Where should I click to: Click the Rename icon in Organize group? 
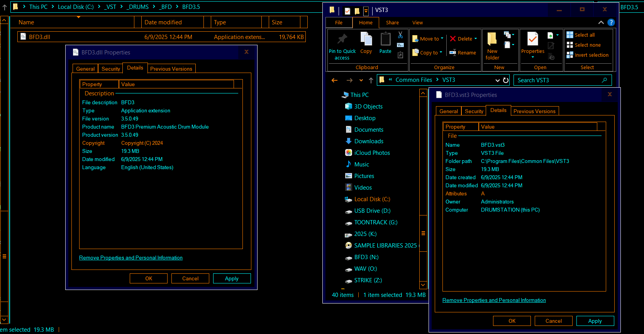[x=453, y=53]
